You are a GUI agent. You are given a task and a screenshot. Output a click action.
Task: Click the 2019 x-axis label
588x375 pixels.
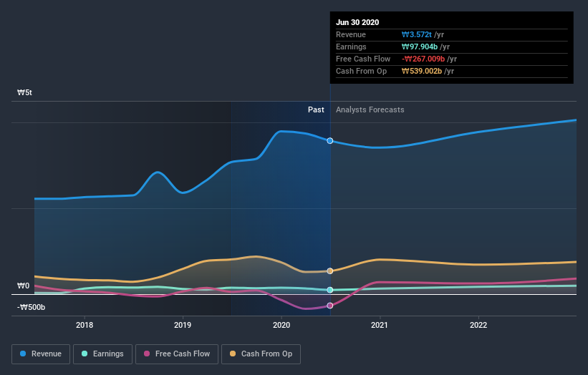tap(183, 325)
